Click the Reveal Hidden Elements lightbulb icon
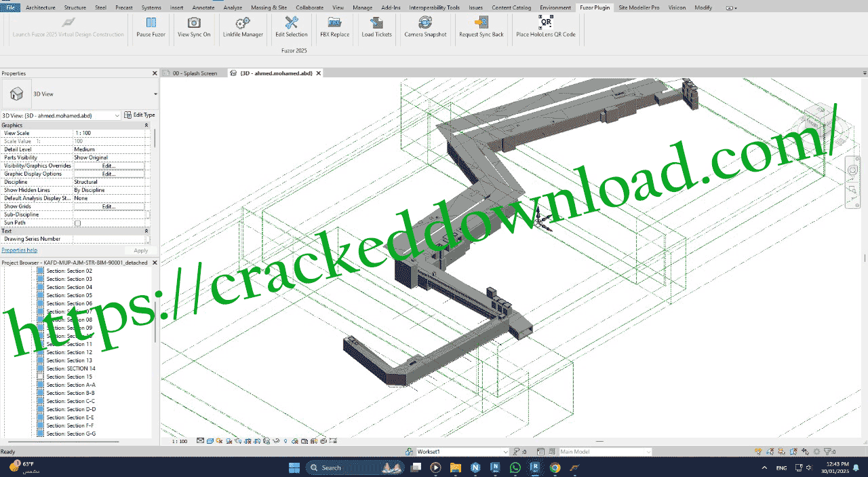 click(285, 440)
